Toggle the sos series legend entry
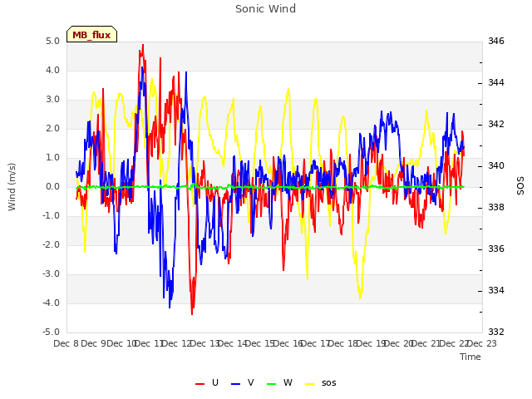 click(x=321, y=382)
